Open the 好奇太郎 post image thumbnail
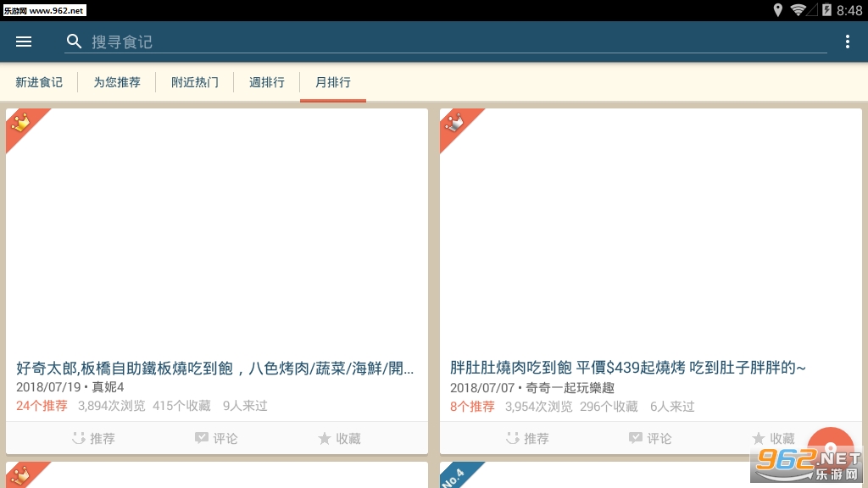 click(x=217, y=231)
